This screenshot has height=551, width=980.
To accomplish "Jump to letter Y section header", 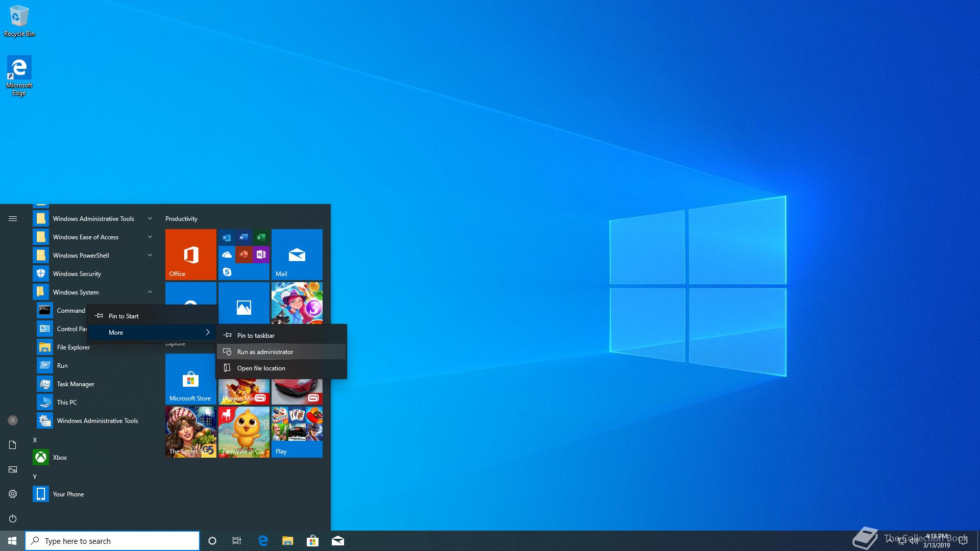I will pyautogui.click(x=35, y=477).
